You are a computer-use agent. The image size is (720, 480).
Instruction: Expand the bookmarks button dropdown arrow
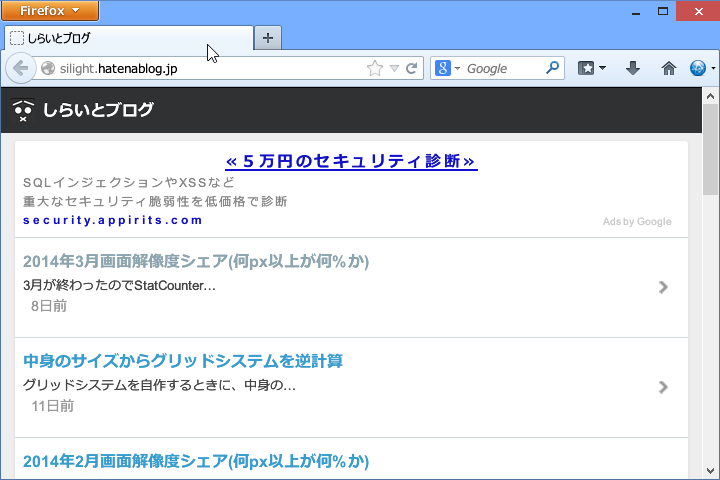(x=602, y=68)
